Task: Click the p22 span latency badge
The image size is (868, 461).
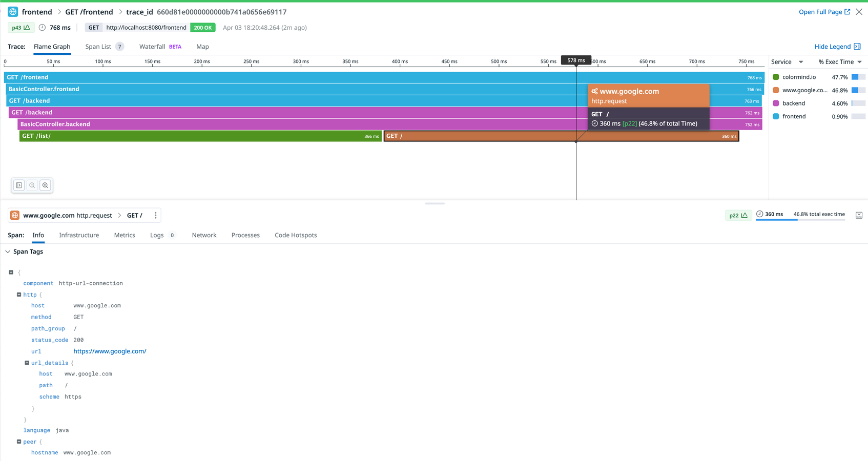Action: tap(738, 215)
